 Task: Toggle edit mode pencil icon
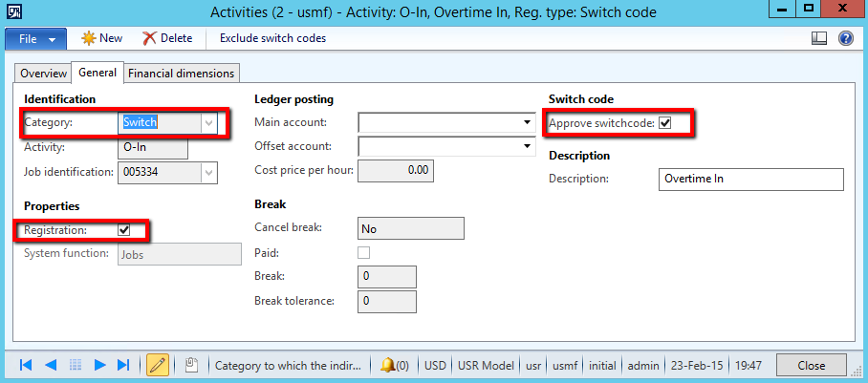pyautogui.click(x=158, y=365)
